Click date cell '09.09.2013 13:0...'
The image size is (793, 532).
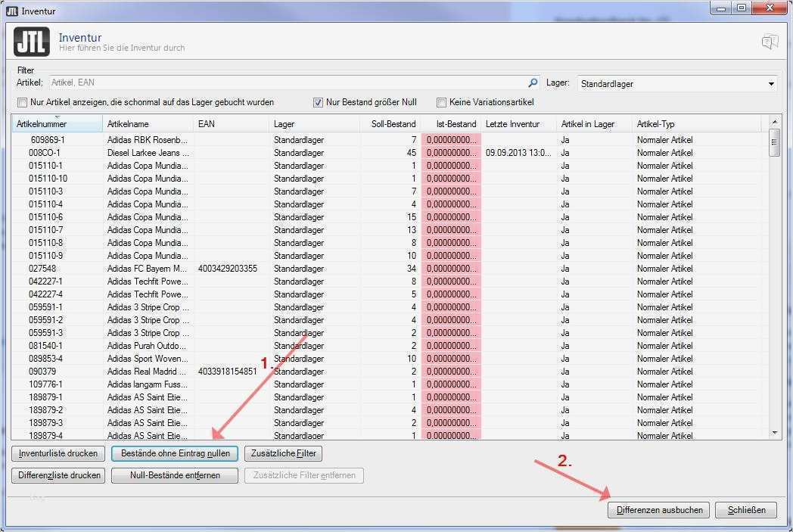pyautogui.click(x=518, y=153)
